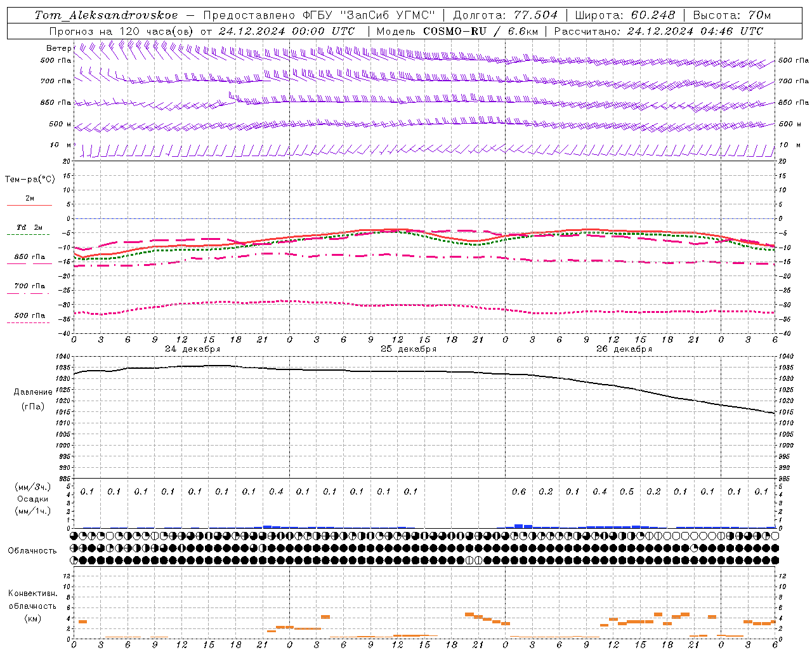
Task: Select the 700 гПа temperature legend entry
Action: click(30, 286)
